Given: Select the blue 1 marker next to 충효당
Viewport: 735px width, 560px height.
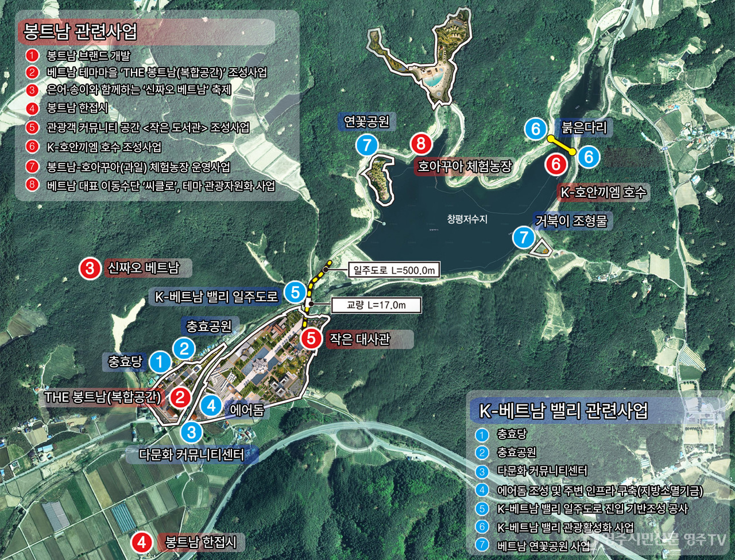Looking at the screenshot, I should (160, 362).
